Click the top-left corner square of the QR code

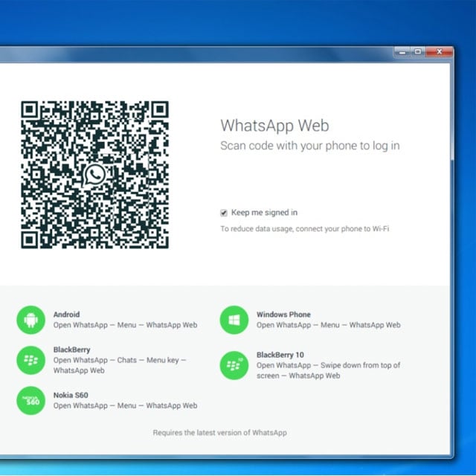click(x=30, y=112)
